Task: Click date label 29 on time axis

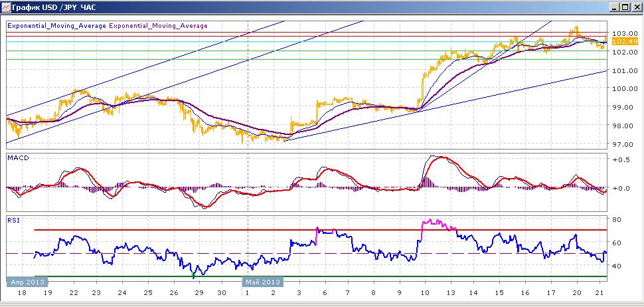Action: [x=199, y=293]
